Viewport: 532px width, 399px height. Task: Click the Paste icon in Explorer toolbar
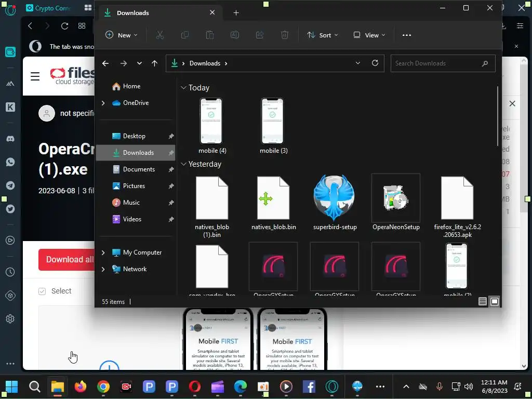point(210,35)
